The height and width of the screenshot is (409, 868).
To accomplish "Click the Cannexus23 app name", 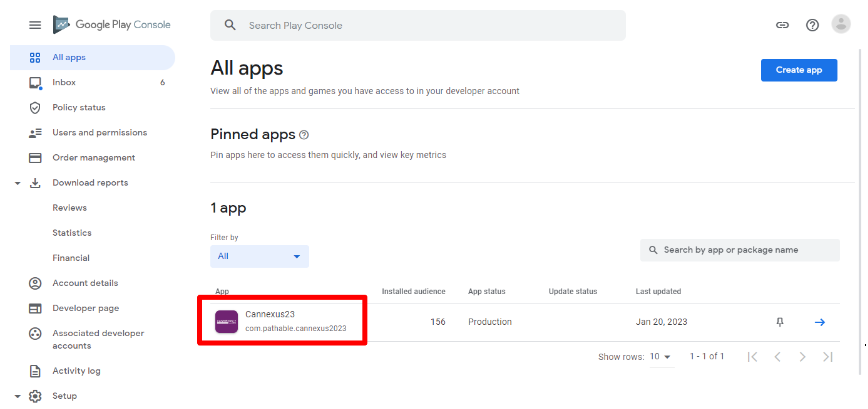I will [x=270, y=314].
